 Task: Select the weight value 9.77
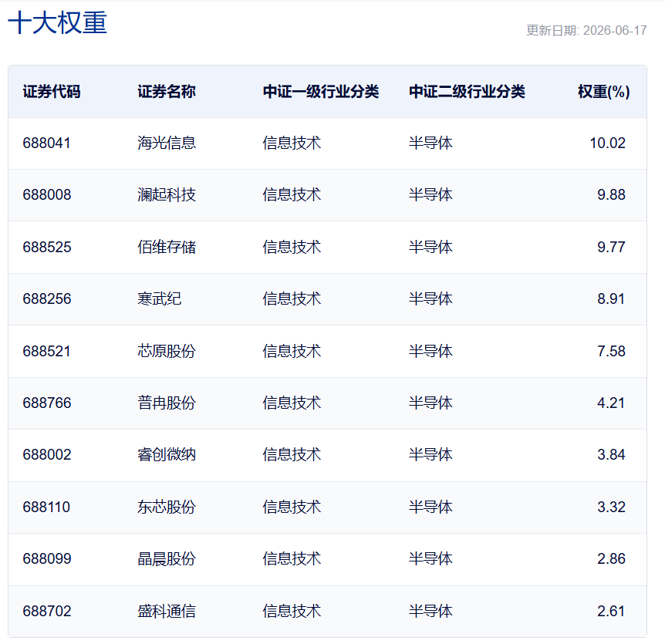[612, 247]
